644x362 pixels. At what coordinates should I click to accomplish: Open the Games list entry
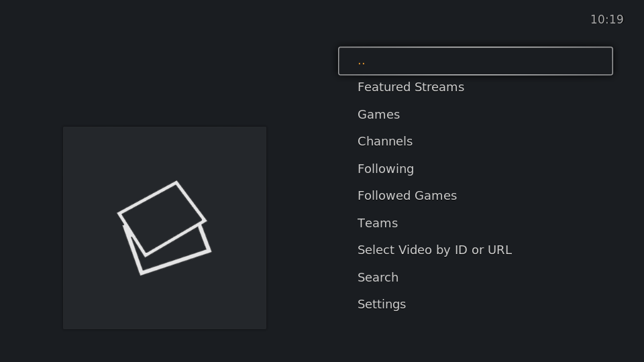point(475,114)
